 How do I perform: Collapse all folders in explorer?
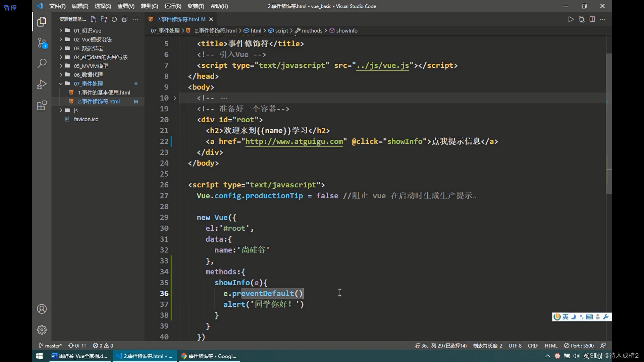[125, 19]
